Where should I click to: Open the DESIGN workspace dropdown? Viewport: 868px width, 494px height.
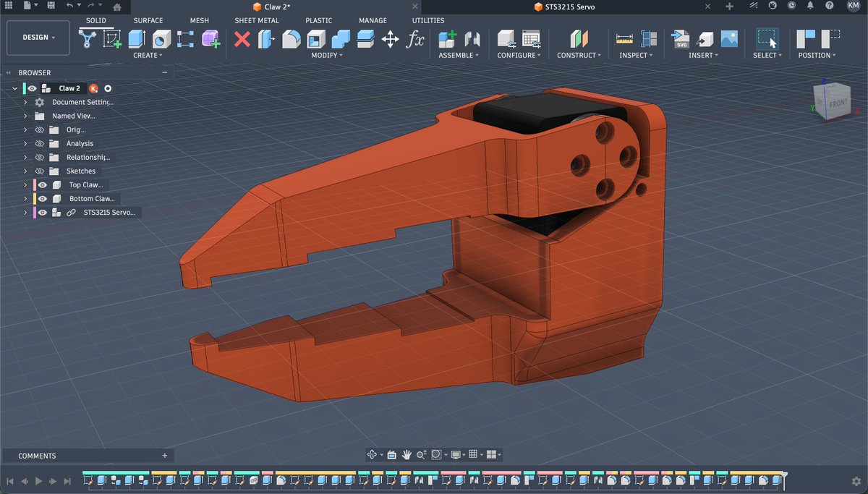pyautogui.click(x=38, y=37)
